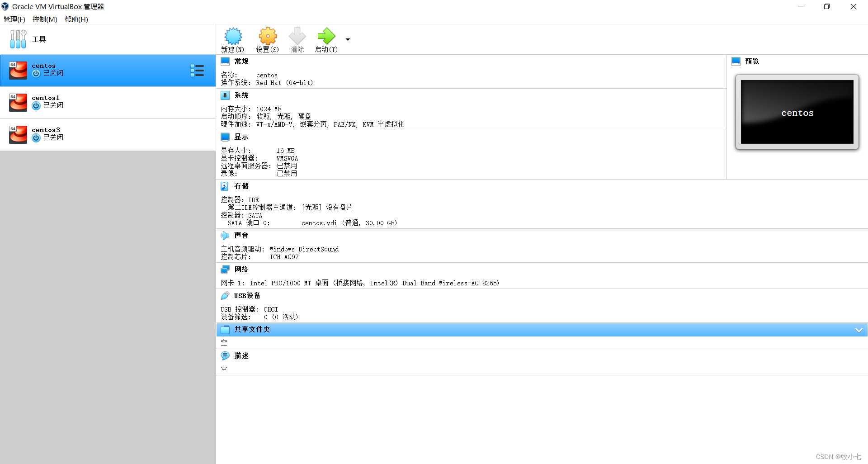This screenshot has height=464, width=868.
Task: Open the 显示 display settings header
Action: pyautogui.click(x=241, y=137)
